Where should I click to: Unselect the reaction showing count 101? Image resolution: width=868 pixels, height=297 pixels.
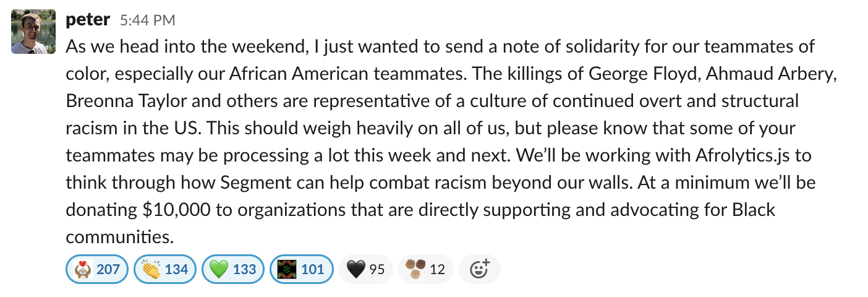(x=302, y=269)
